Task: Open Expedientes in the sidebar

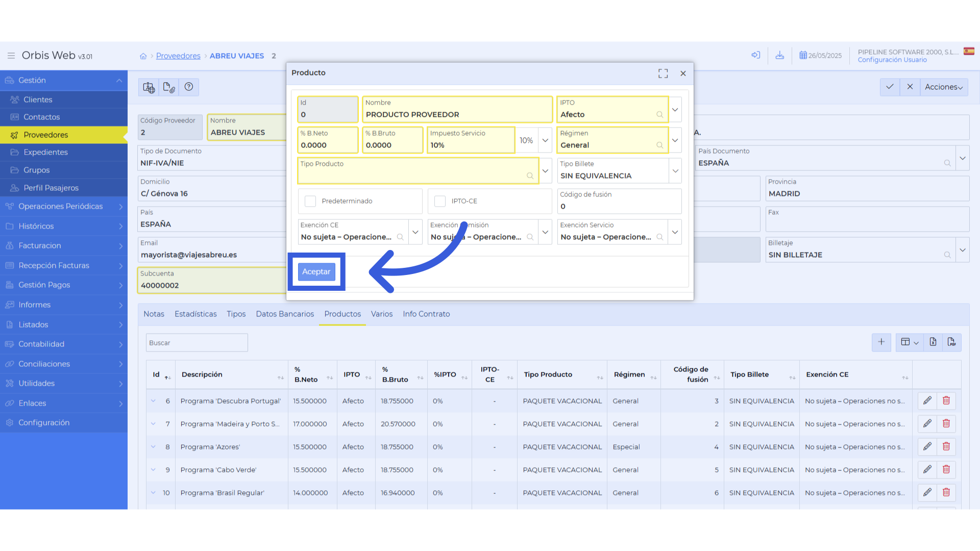Action: click(64, 152)
